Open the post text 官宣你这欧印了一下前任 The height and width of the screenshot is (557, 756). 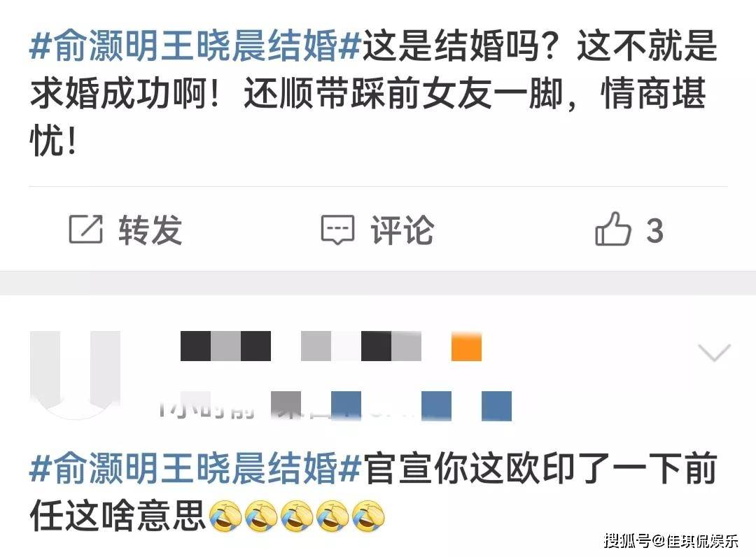point(374,491)
